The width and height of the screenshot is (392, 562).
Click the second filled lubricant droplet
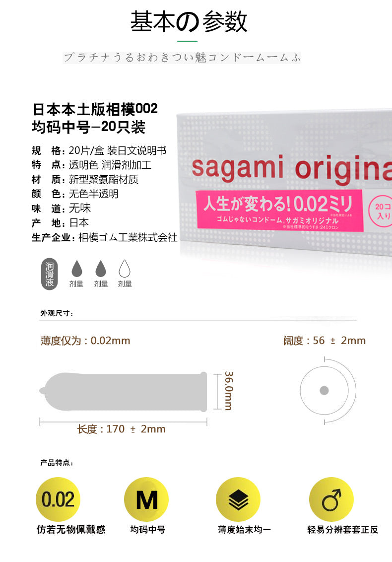click(x=101, y=269)
